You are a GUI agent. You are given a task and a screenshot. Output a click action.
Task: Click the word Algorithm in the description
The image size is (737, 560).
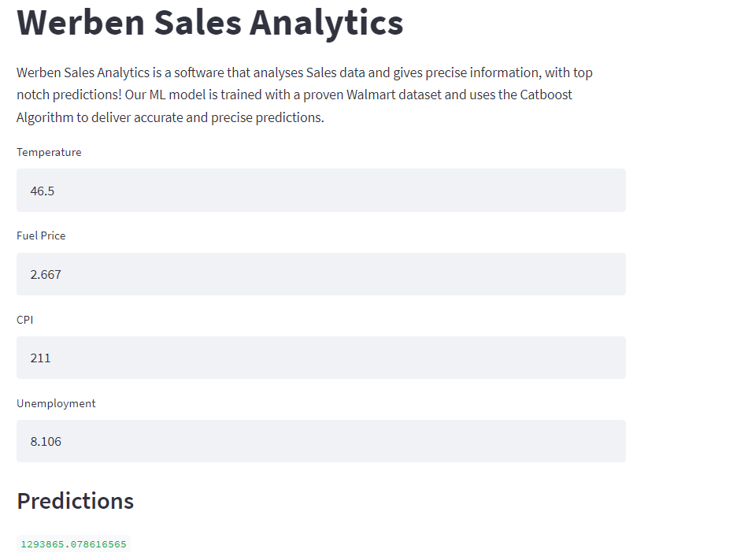pyautogui.click(x=46, y=117)
